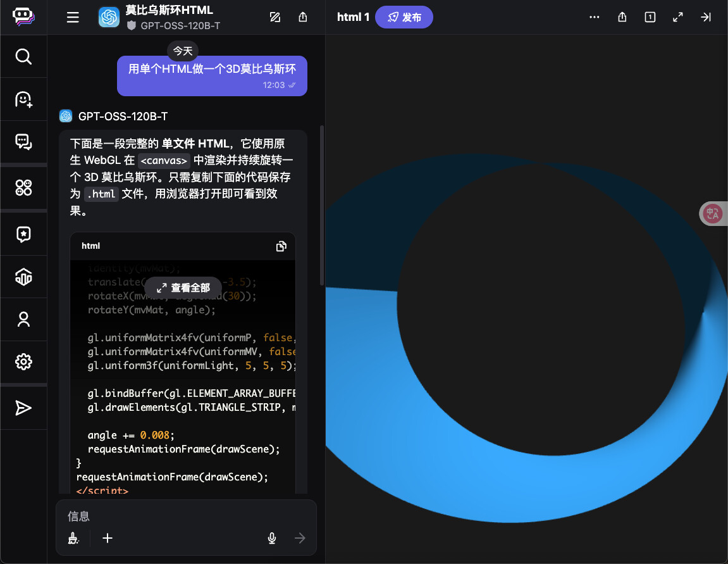This screenshot has height=564, width=728.
Task: Click the floating translate icon
Action: point(713,214)
